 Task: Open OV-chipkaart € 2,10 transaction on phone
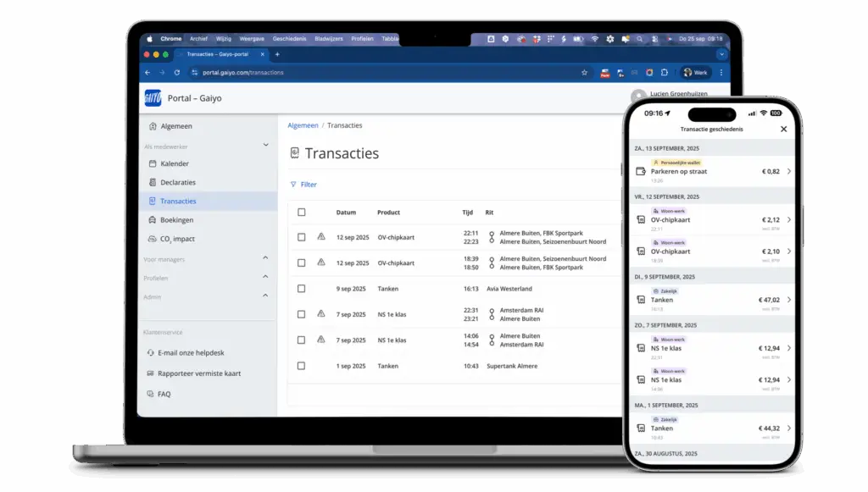[x=712, y=252]
